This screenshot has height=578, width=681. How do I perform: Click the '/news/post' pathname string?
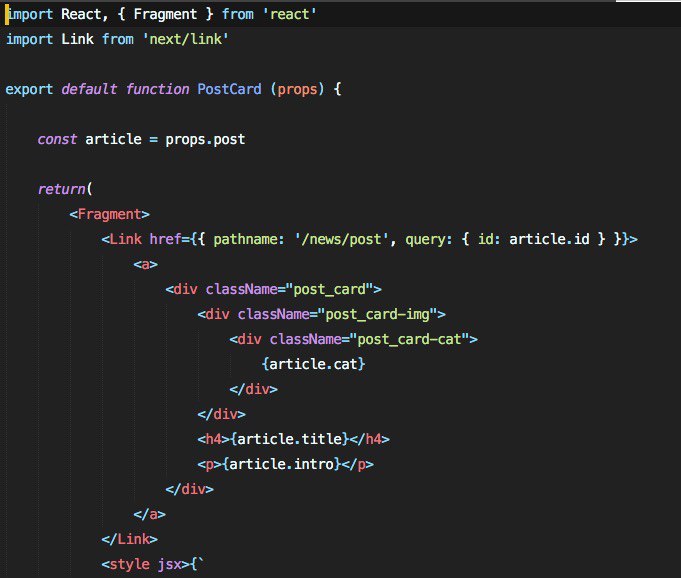coord(341,239)
